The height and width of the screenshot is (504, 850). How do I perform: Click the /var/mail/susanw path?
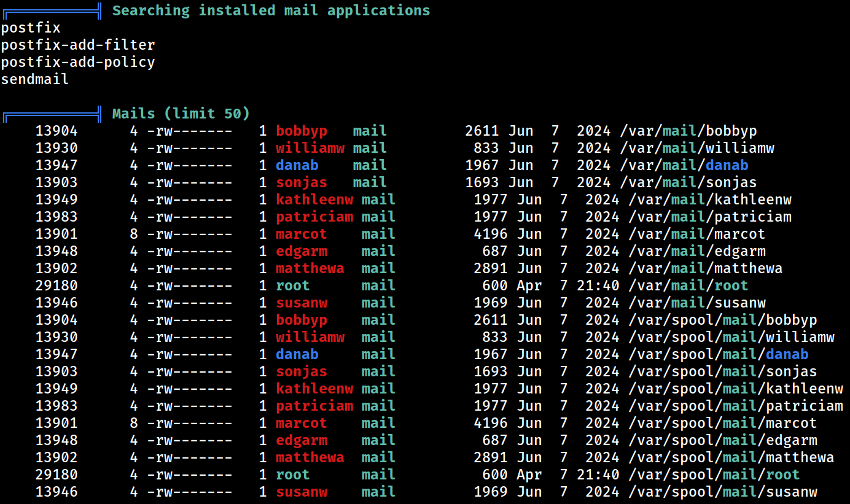[x=697, y=303]
